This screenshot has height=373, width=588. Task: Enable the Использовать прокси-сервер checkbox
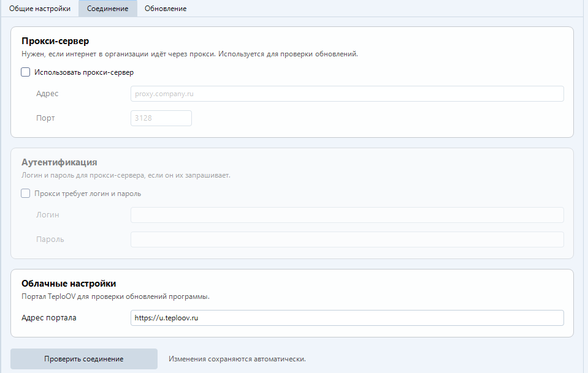coord(26,72)
